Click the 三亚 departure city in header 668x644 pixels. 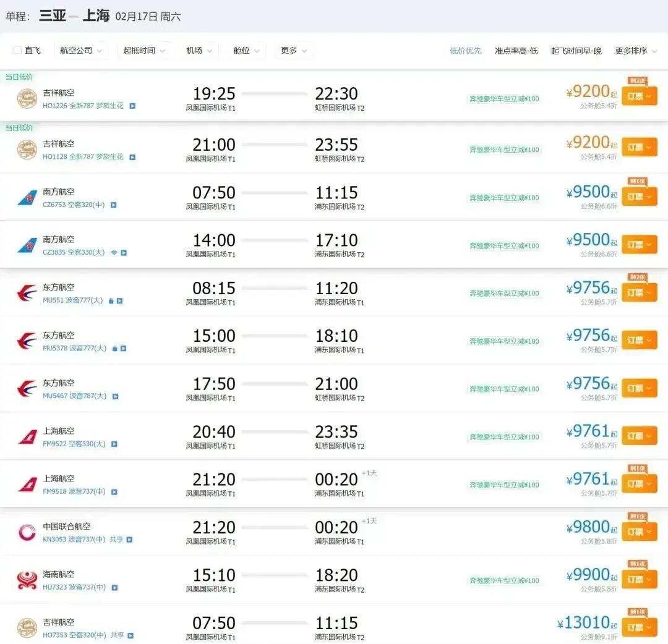click(53, 15)
